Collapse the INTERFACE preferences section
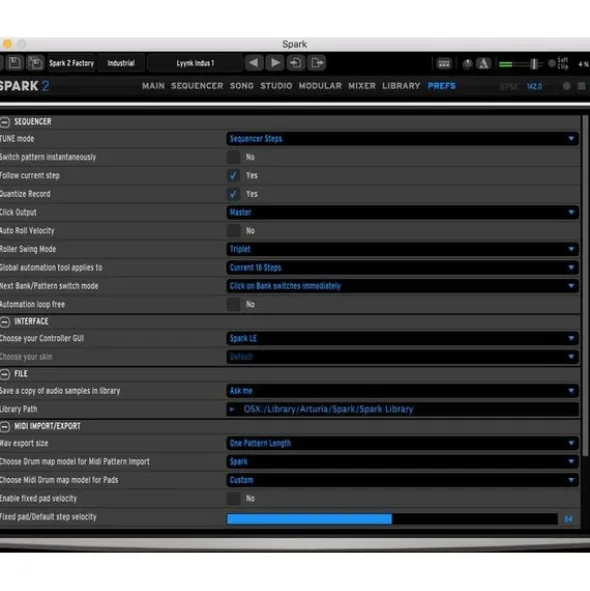This screenshot has height=591, width=590. click(5, 322)
